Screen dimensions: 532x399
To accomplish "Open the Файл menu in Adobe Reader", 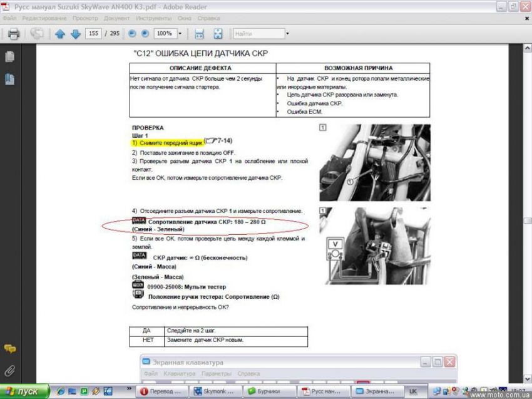I will (9, 18).
